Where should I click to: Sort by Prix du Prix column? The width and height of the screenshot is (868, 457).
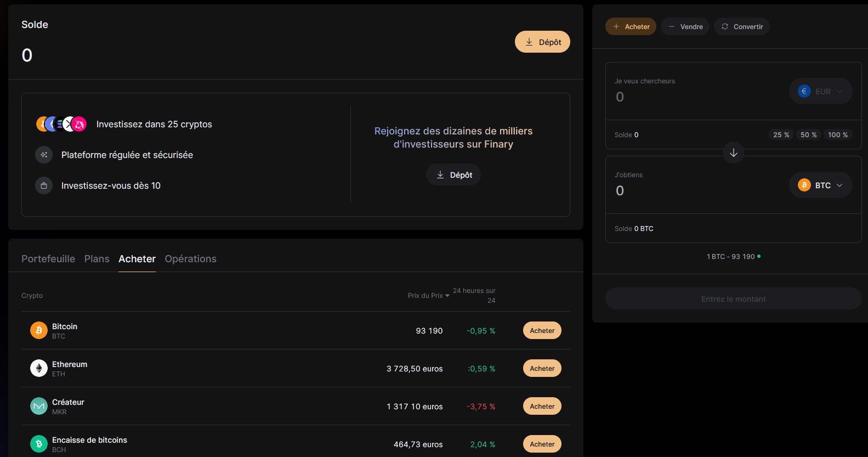[x=428, y=296]
